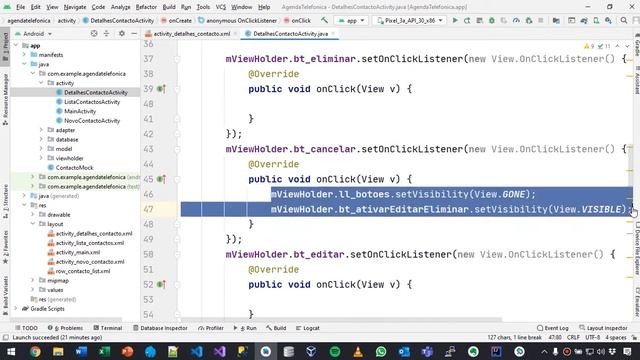Hide the Project panel with minus icon
This screenshot has width=640, height=360.
click(x=134, y=33)
